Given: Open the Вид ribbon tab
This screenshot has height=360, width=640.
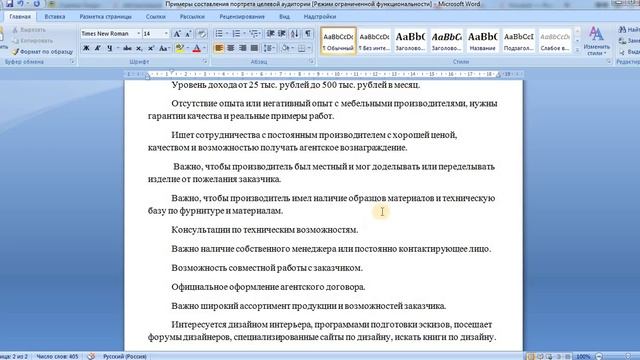Looking at the screenshot, I should 284,17.
